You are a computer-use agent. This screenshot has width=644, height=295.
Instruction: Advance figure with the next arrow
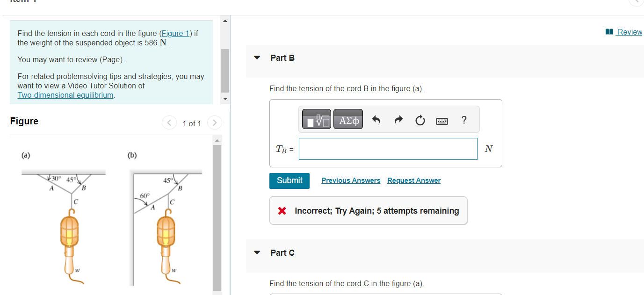click(x=214, y=122)
